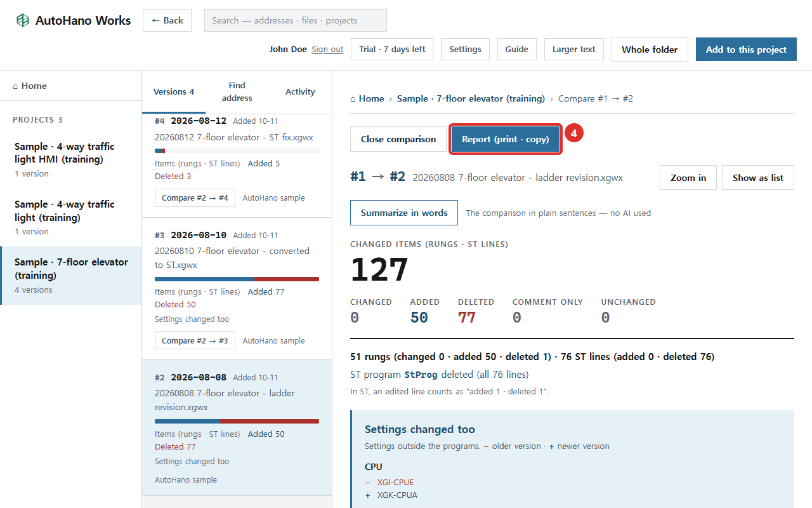
Task: Click the Sign out link
Action: pyautogui.click(x=327, y=50)
